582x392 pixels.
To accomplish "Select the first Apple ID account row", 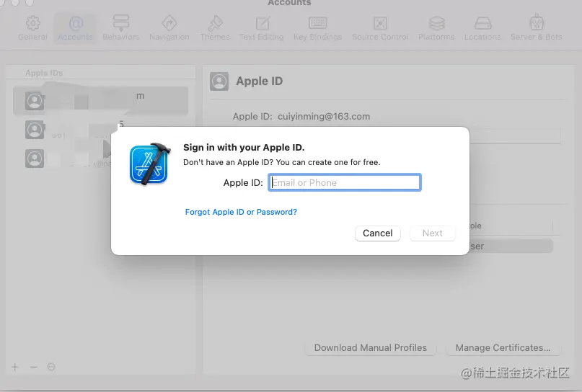I will tap(100, 100).
